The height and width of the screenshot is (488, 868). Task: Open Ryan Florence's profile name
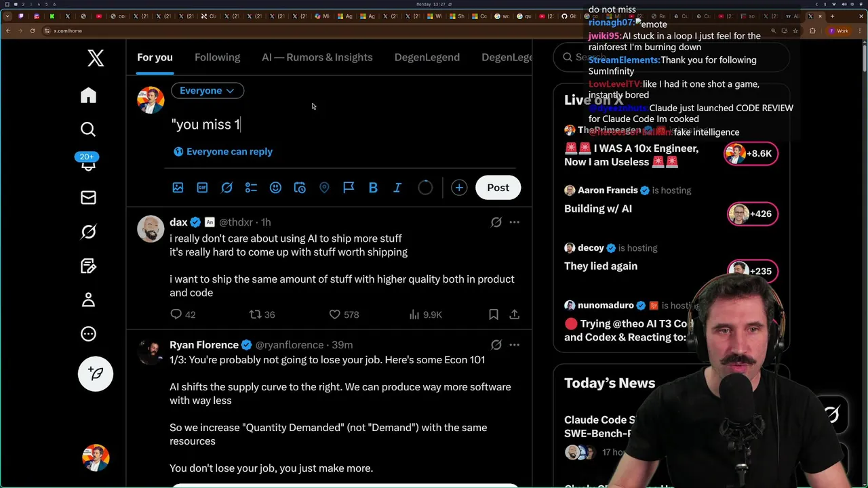[x=204, y=345]
